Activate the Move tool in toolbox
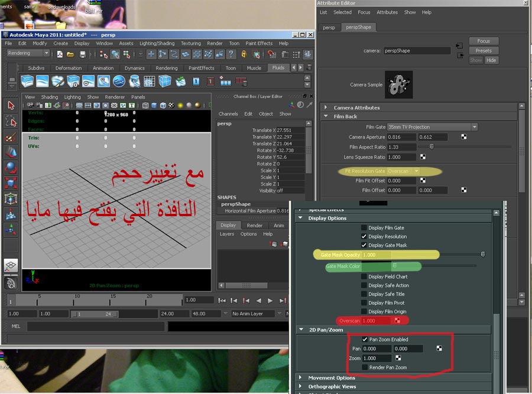The width and height of the screenshot is (532, 394). [x=11, y=152]
